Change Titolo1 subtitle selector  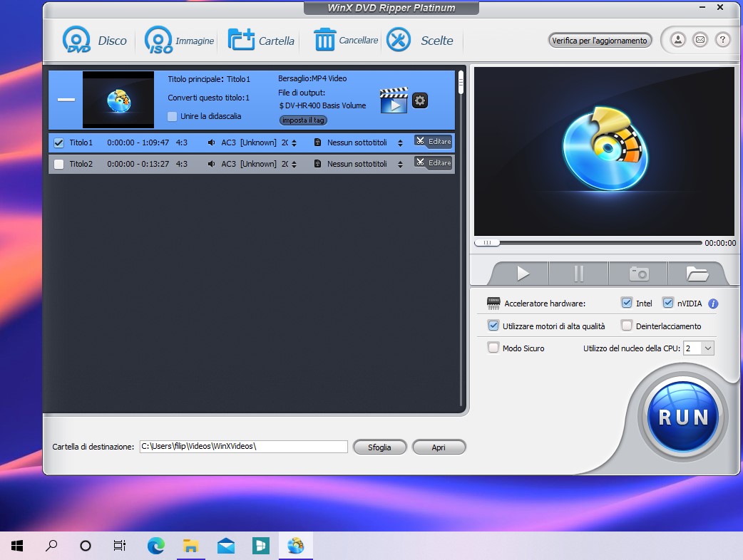pos(401,143)
